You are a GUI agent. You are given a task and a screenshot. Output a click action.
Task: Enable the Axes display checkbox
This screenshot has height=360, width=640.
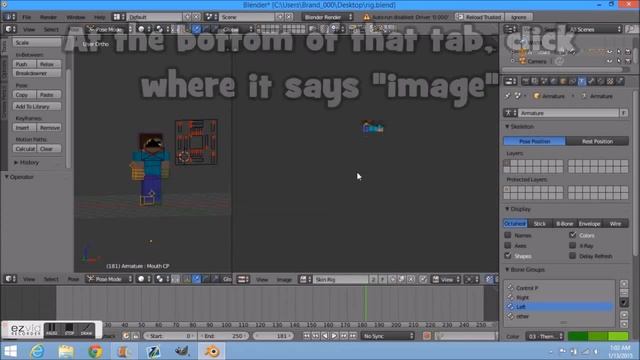[508, 245]
